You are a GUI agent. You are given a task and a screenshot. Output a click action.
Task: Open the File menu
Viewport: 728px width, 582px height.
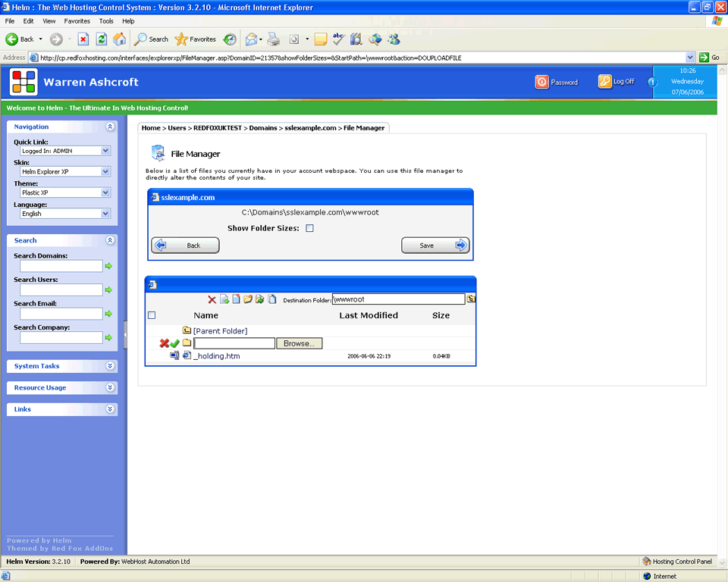coord(10,21)
